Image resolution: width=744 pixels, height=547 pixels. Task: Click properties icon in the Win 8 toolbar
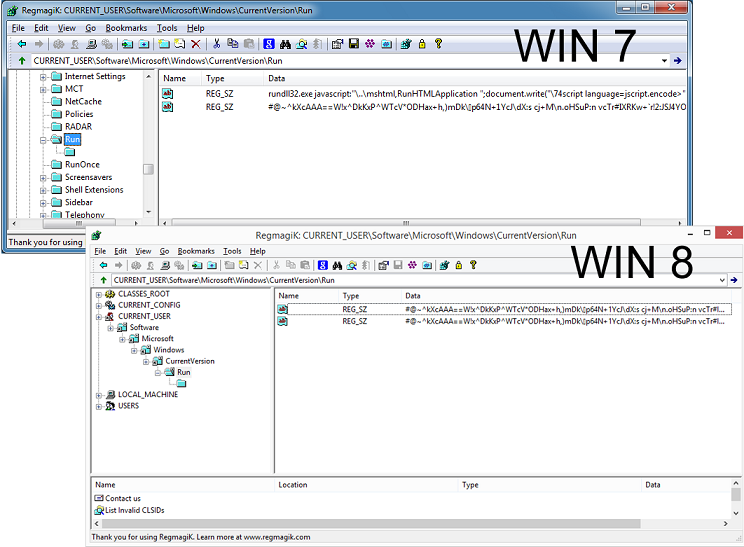tap(383, 265)
